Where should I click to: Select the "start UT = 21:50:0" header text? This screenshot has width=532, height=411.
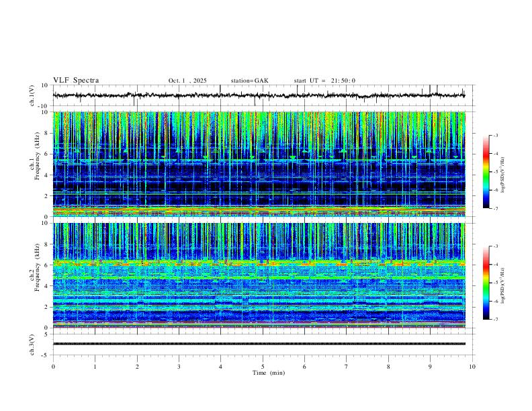tap(324, 81)
